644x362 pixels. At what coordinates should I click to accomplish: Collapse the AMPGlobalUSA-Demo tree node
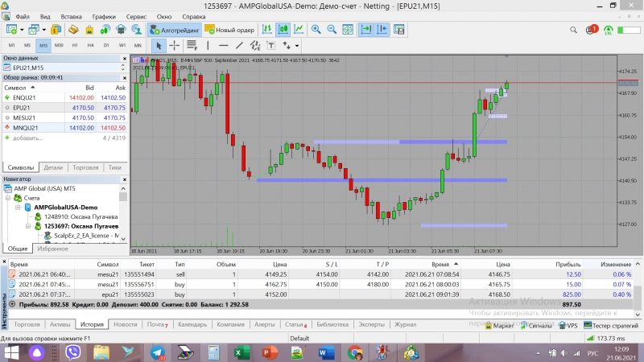tap(18, 208)
